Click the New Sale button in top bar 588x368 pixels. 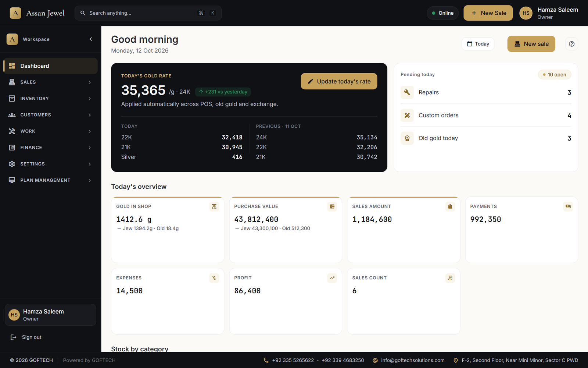coord(488,13)
